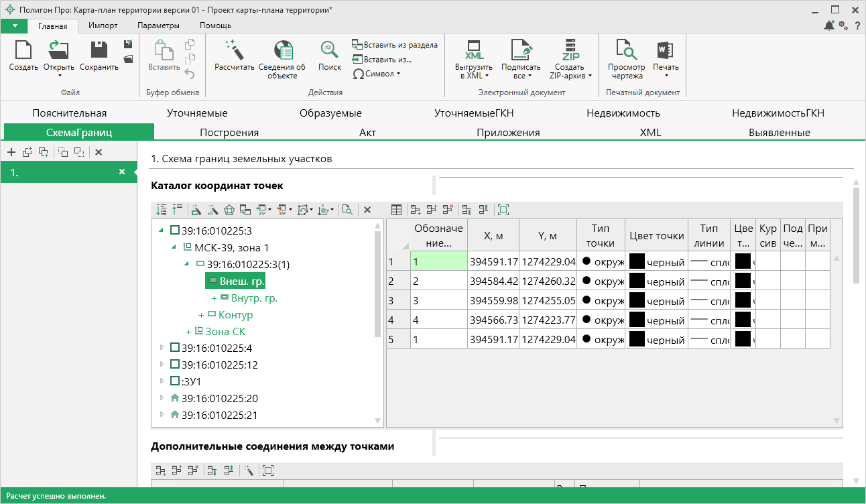Click the Рассчитать magic wand icon
Screen dimensions: 866x504
pos(234,50)
